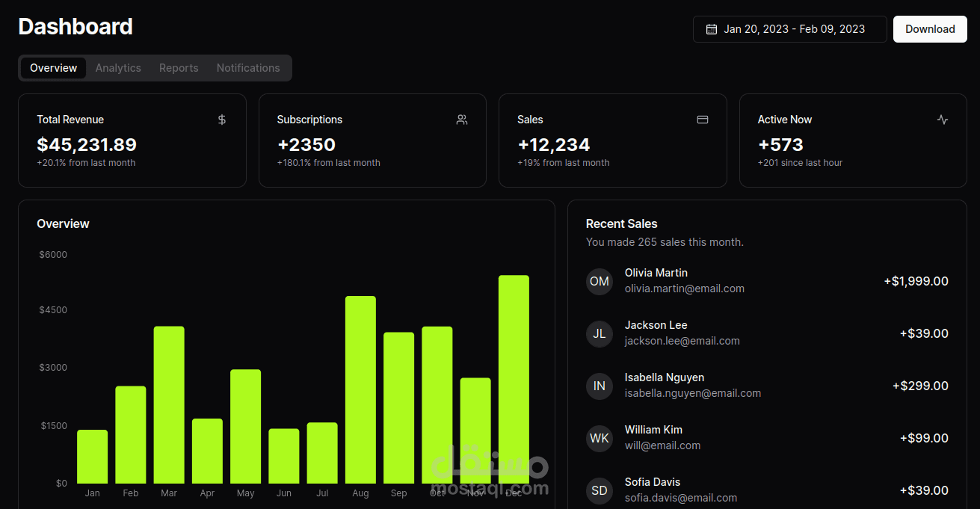980x509 pixels.
Task: Click '+19% from last month' text
Action: click(564, 163)
